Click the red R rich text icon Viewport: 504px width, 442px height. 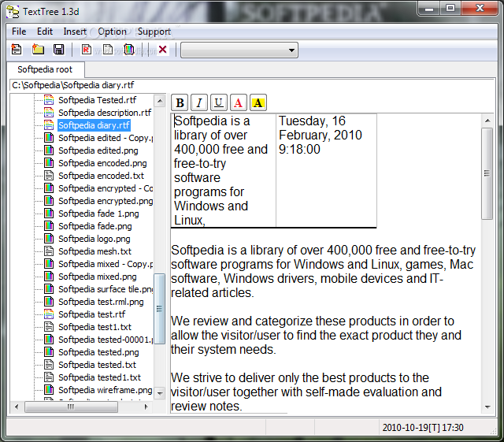pyautogui.click(x=86, y=50)
